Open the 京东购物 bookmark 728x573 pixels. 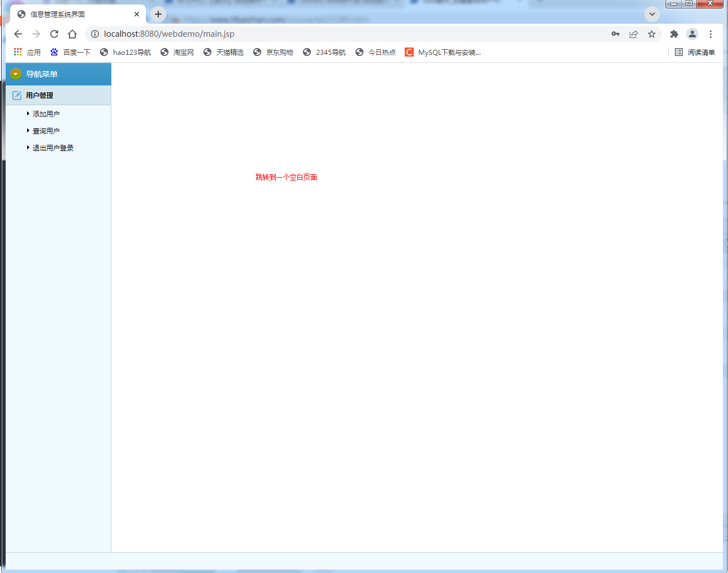273,52
